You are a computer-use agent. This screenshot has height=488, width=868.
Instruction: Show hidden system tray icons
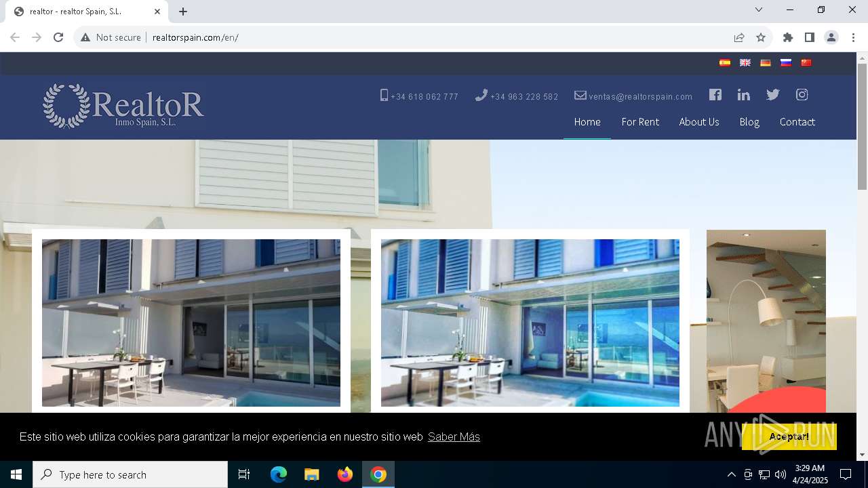pyautogui.click(x=731, y=474)
